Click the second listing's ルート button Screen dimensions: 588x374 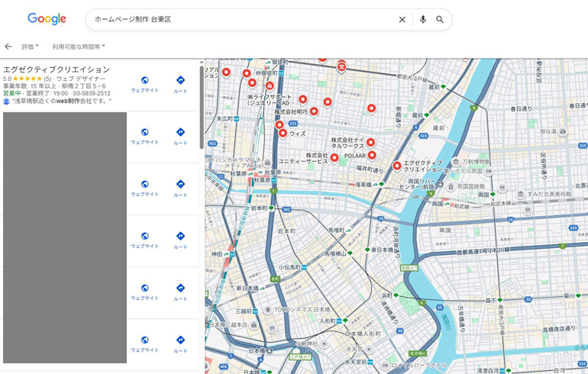(180, 136)
